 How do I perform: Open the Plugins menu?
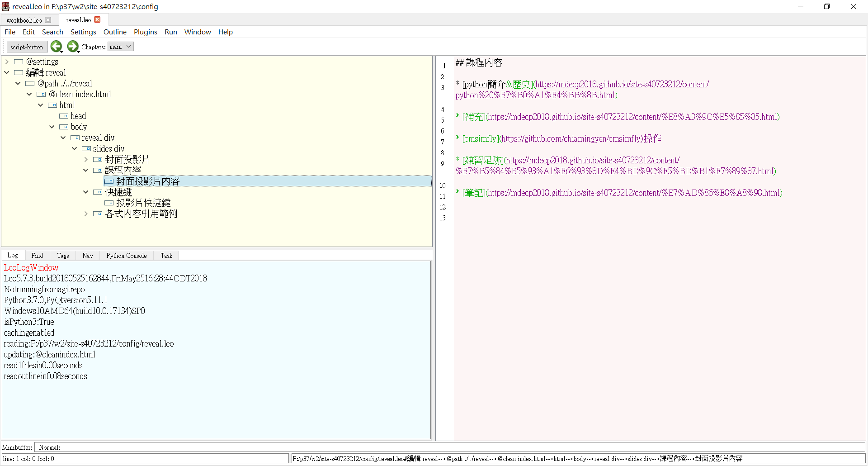point(145,32)
